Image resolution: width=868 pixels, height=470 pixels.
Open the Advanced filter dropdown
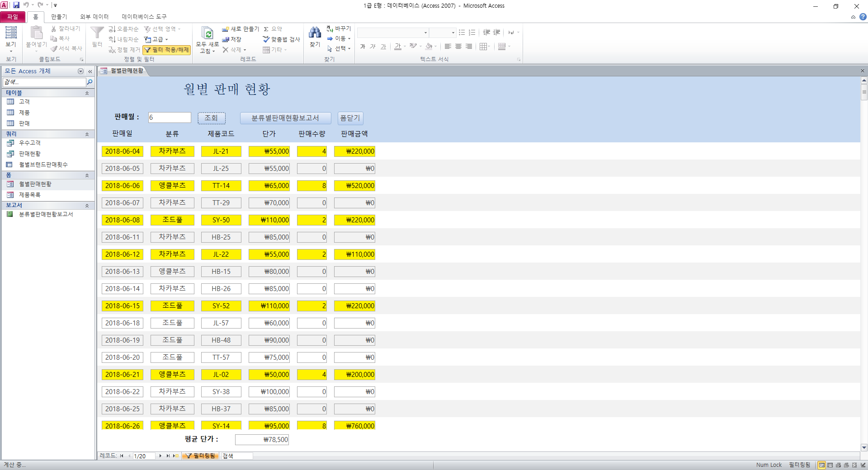tap(156, 39)
